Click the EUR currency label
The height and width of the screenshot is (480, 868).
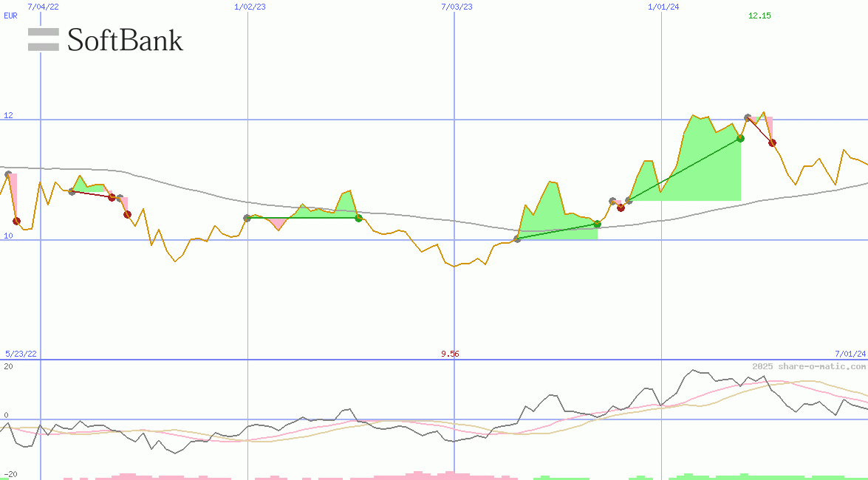[10, 16]
